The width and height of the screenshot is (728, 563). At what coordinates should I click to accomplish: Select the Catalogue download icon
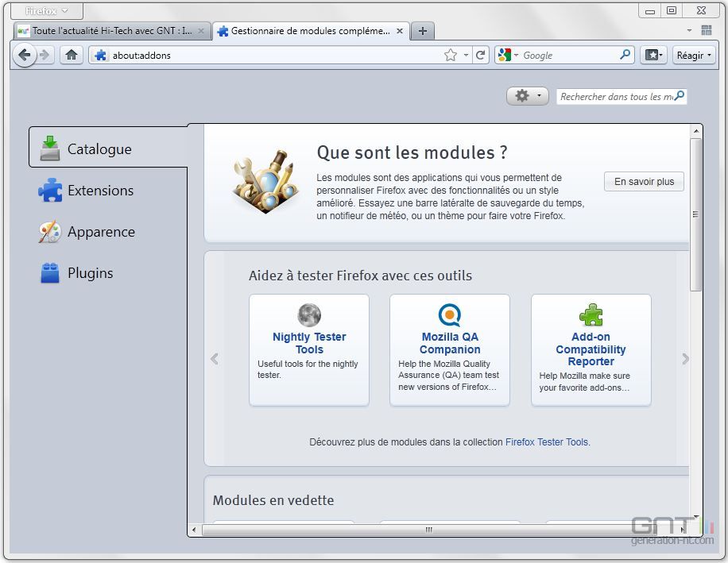coord(50,148)
